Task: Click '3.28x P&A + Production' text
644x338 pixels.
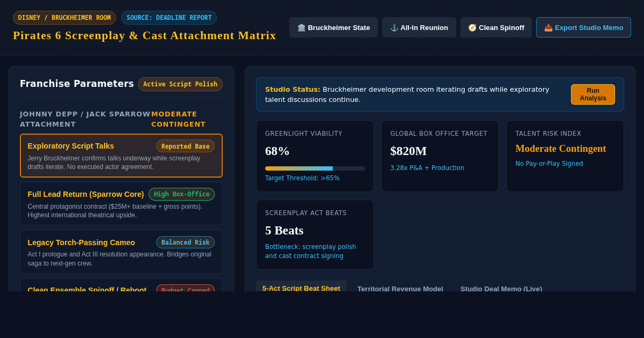Action: pyautogui.click(x=427, y=168)
